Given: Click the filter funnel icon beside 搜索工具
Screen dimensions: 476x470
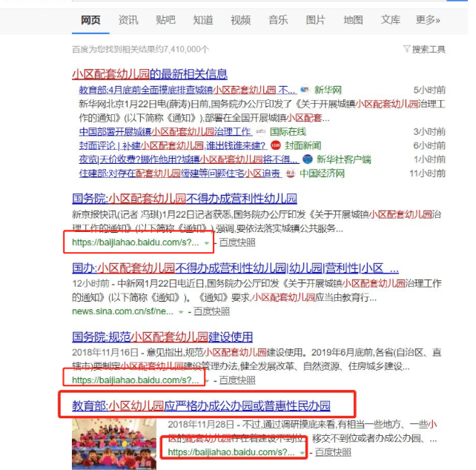Looking at the screenshot, I should tap(407, 49).
